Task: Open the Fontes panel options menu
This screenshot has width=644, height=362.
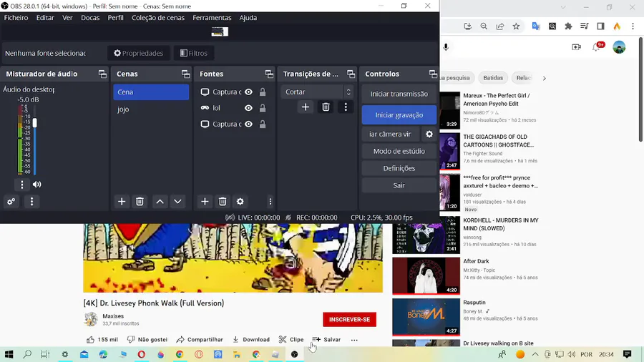Action: point(270,202)
